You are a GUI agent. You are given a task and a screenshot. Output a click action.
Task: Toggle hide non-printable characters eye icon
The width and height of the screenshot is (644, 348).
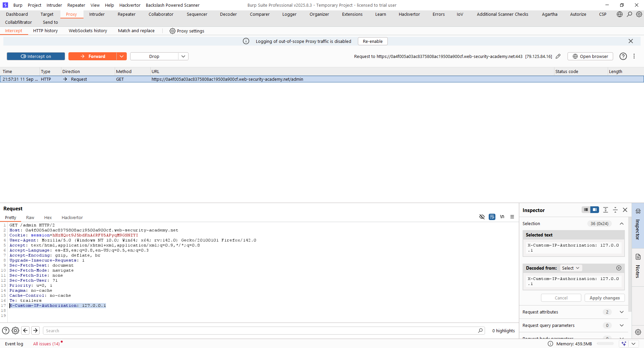pos(482,217)
